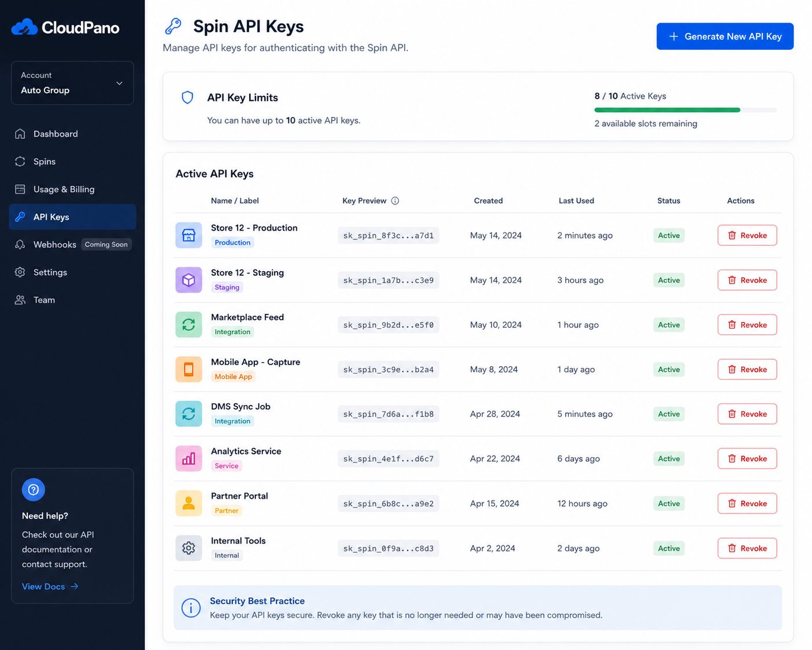The image size is (812, 650).
Task: Click the Settings gear icon in sidebar
Action: 20,272
